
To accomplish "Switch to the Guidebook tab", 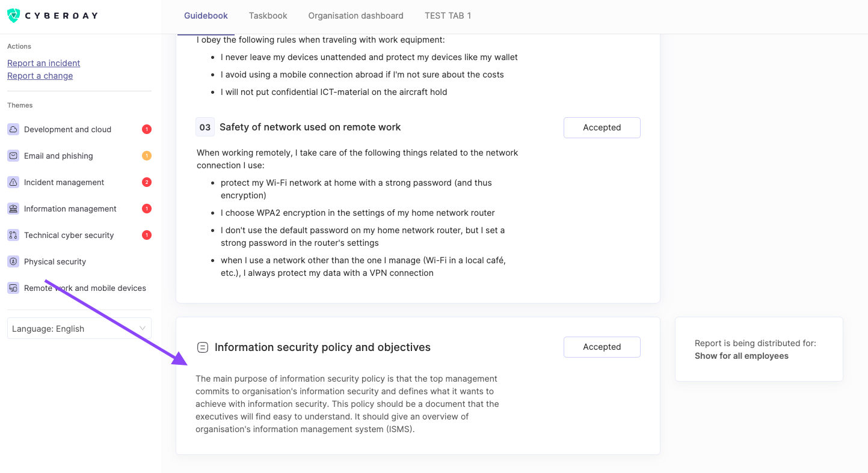I will click(206, 16).
